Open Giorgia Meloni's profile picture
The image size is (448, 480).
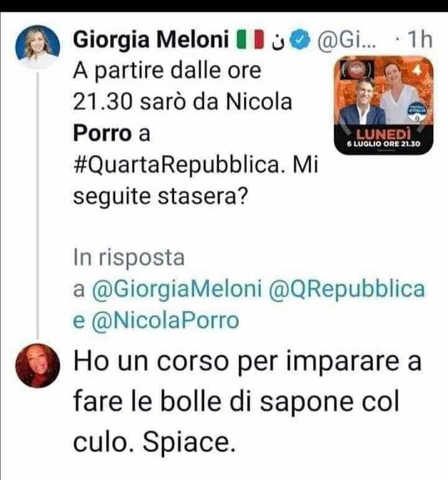(37, 47)
